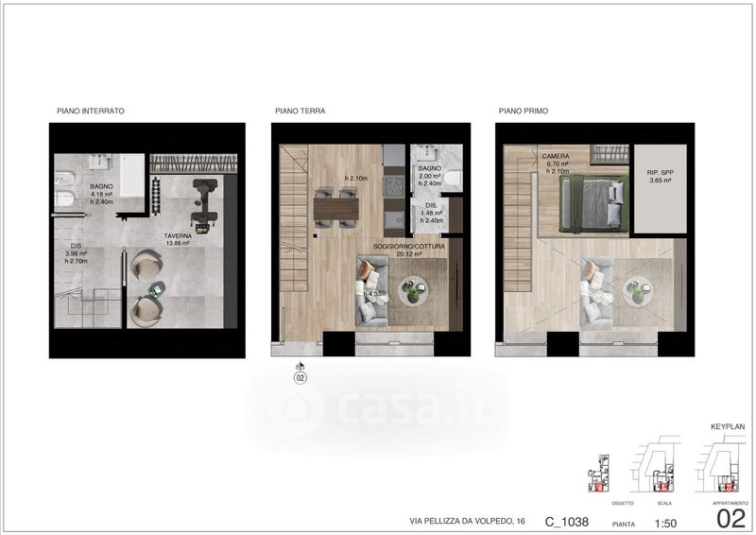Click the round coffee table on Piano Terra
756x535 pixels.
[x=414, y=291]
